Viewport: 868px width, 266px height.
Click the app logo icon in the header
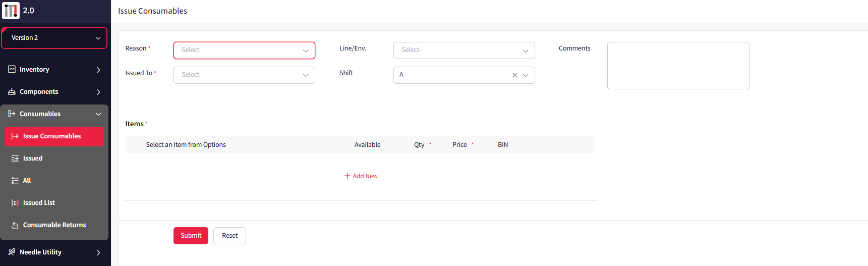click(x=11, y=10)
